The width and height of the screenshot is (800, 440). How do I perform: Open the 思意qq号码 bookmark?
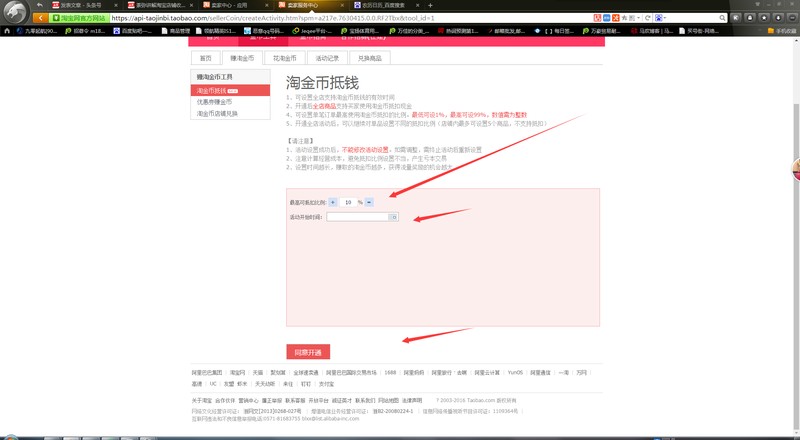[264, 31]
